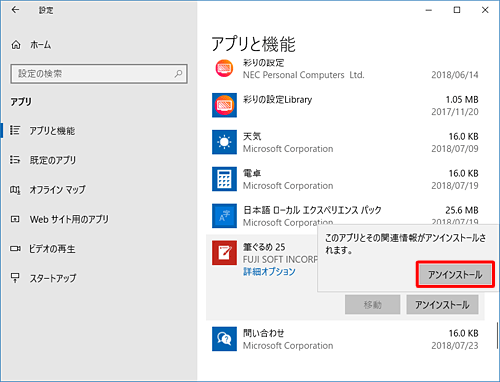This screenshot has width=500, height=382.
Task: Open 既定のアプリ in the sidebar
Action: pyautogui.click(x=53, y=160)
